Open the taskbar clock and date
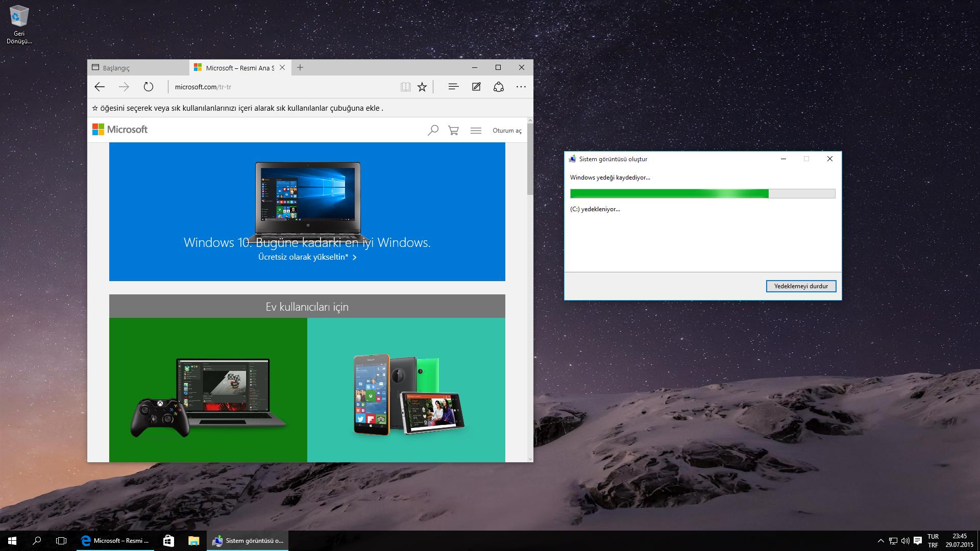This screenshot has height=551, width=980. pos(960,541)
